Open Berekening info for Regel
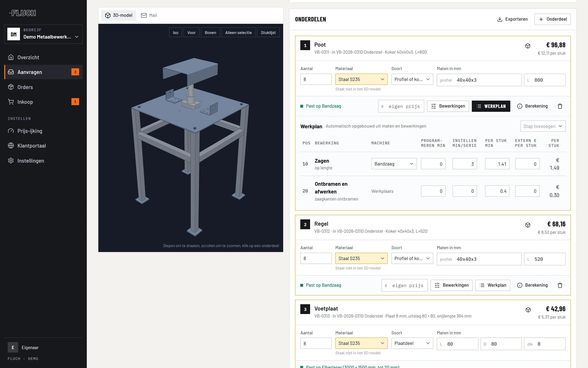588x368 pixels. coord(532,285)
